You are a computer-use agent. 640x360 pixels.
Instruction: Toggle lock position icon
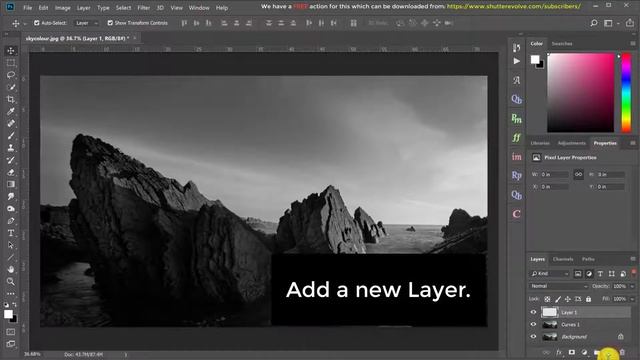click(567, 299)
